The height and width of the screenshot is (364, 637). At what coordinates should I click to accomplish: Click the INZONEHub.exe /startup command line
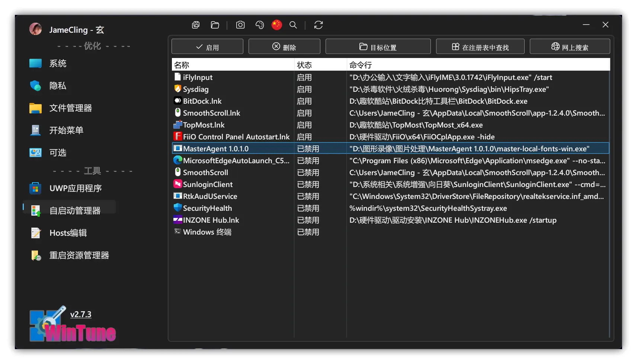coord(453,220)
